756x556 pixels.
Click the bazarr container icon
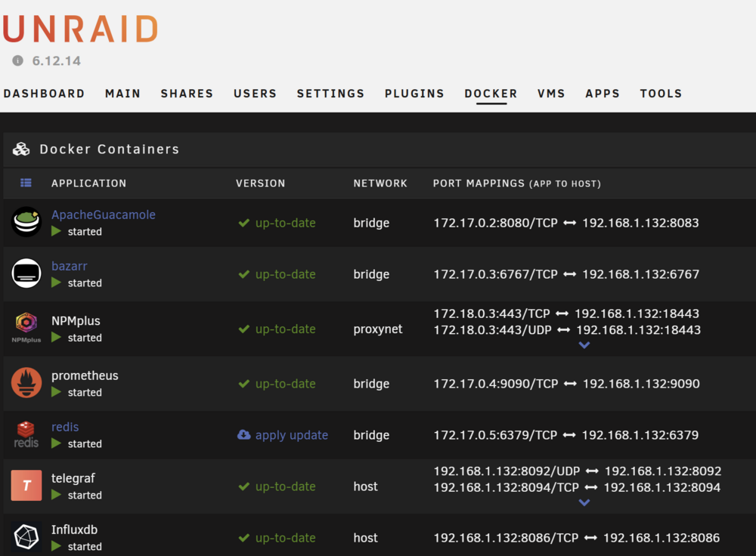point(26,273)
